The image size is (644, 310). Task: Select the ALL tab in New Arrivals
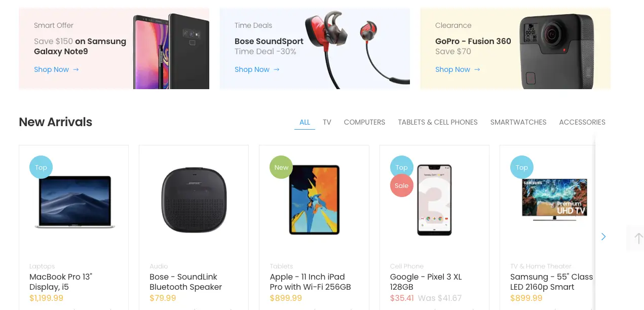[305, 122]
